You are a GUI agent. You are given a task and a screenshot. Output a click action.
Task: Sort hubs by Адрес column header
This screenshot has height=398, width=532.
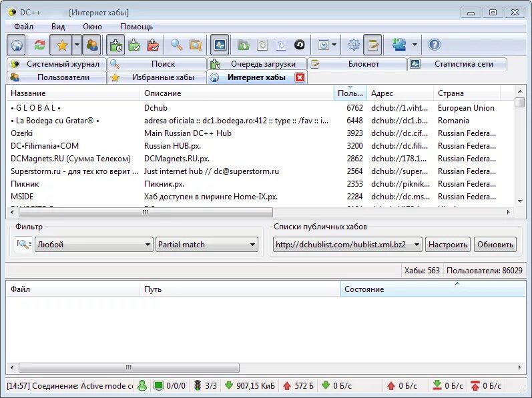(x=401, y=93)
